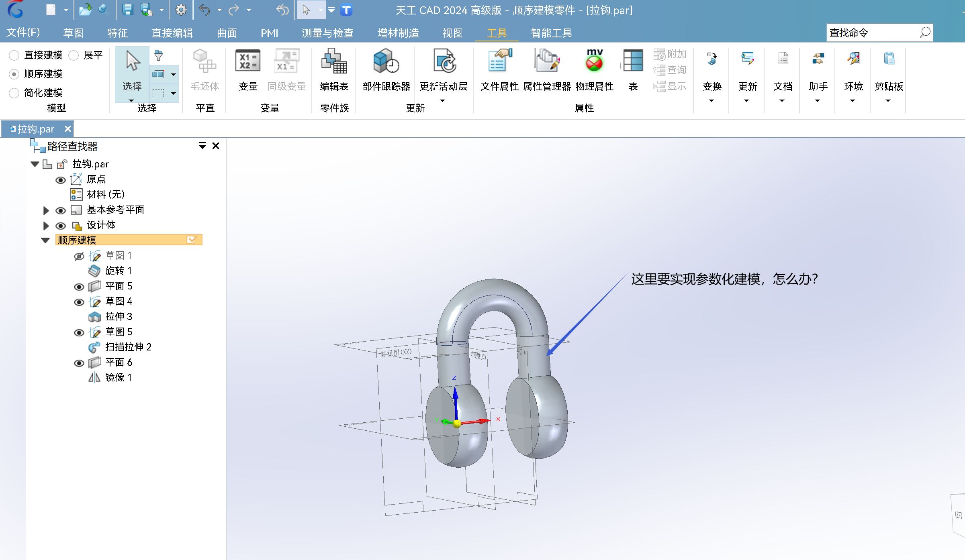
Task: Open the 环境 environment tools
Action: (854, 76)
